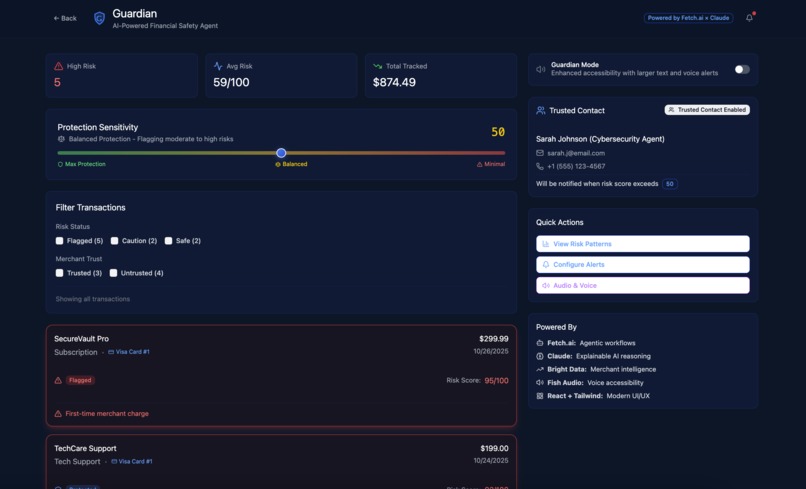The height and width of the screenshot is (489, 806).
Task: Click the Claude brain icon
Action: (540, 356)
